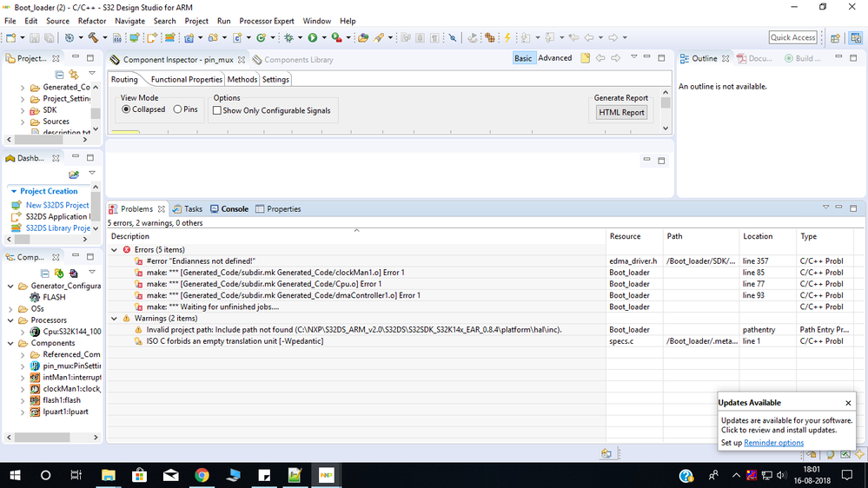Click Component Inspector vertical scrollbar down arrow
The width and height of the screenshot is (868, 488).
pos(666,128)
